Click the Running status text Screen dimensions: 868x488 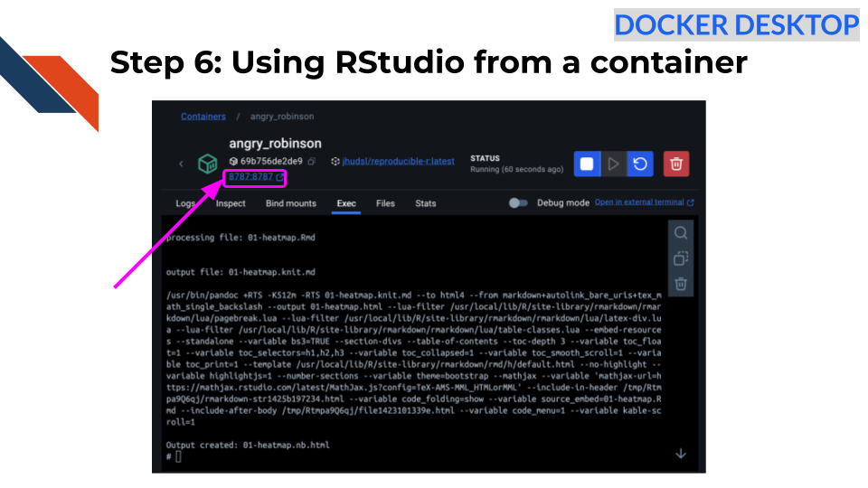[516, 169]
